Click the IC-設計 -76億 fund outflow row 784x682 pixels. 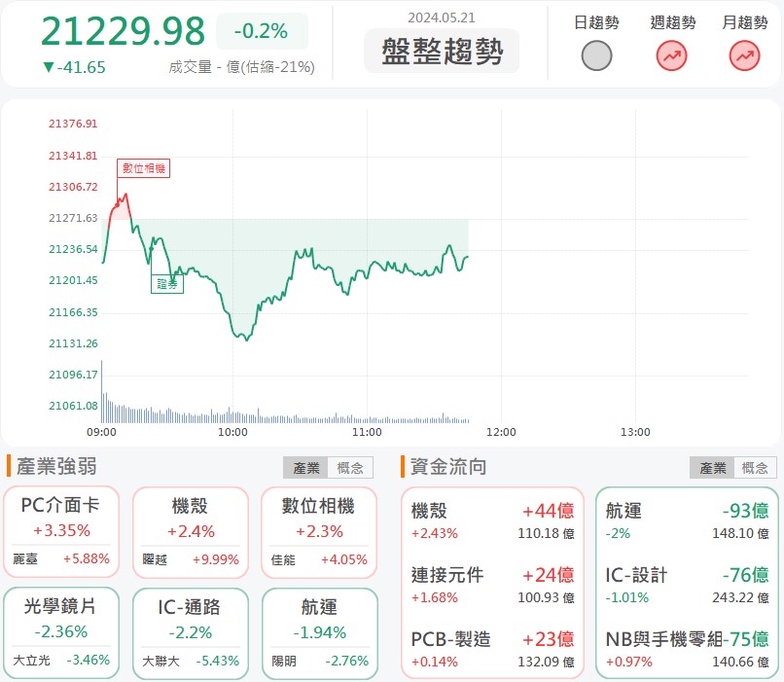[687, 585]
